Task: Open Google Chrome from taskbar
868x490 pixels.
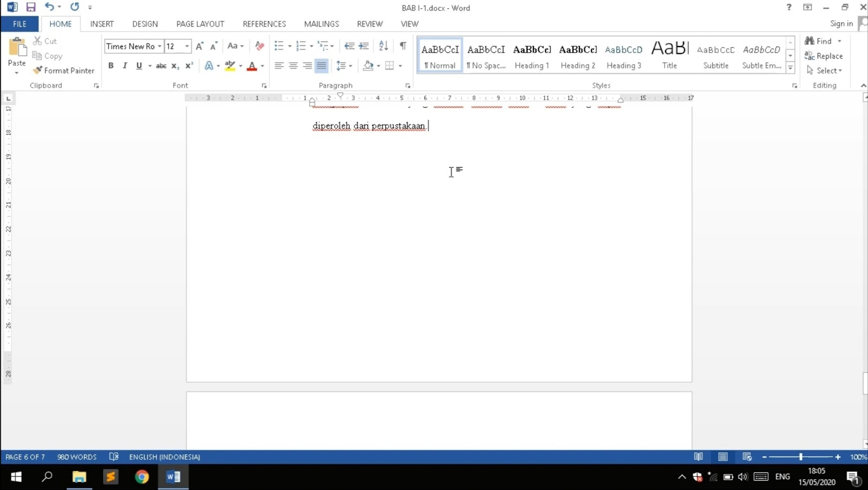Action: tap(142, 477)
